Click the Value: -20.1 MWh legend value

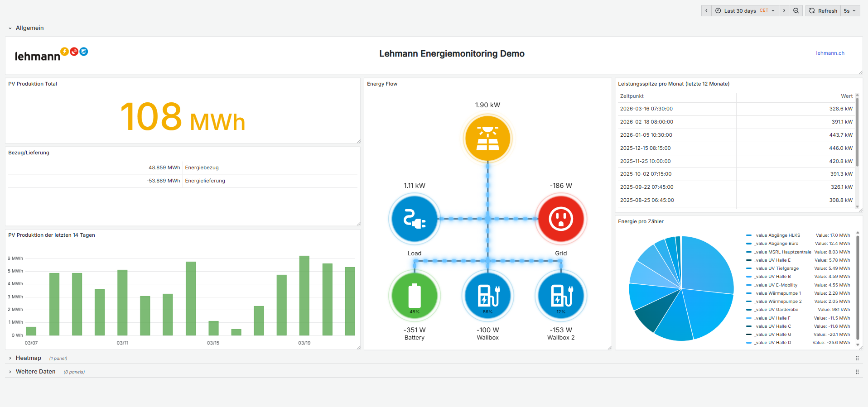coord(832,335)
